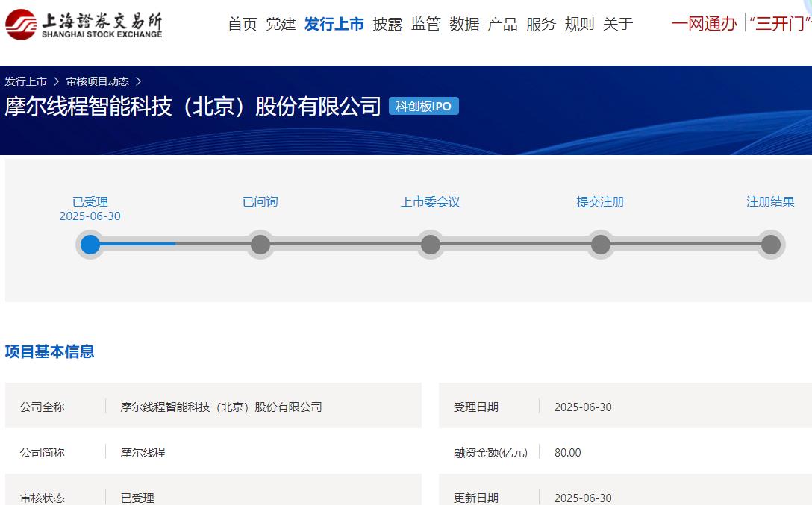Viewport: 812px width, 505px height.
Task: Click the 注册结果 timeline node
Action: pos(770,244)
